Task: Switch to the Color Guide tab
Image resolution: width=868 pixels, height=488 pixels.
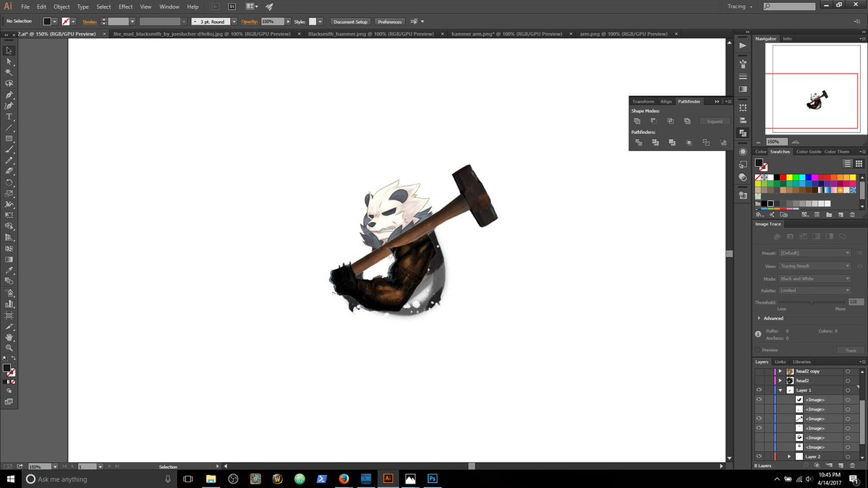Action: click(809, 152)
